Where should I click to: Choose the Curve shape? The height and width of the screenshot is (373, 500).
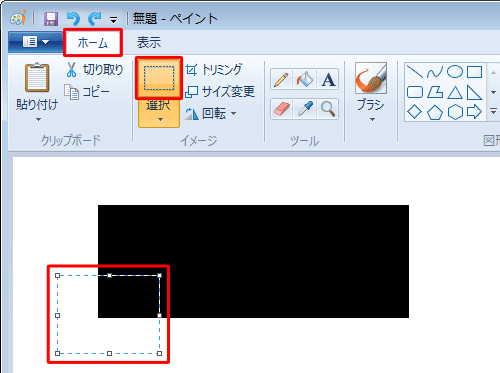coord(435,72)
